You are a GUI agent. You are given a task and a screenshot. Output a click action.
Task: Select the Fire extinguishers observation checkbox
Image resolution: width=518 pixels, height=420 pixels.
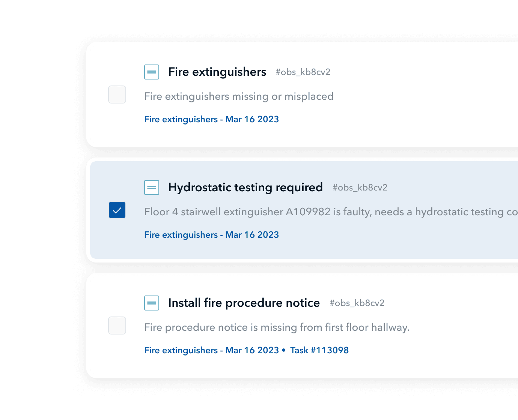(x=117, y=94)
